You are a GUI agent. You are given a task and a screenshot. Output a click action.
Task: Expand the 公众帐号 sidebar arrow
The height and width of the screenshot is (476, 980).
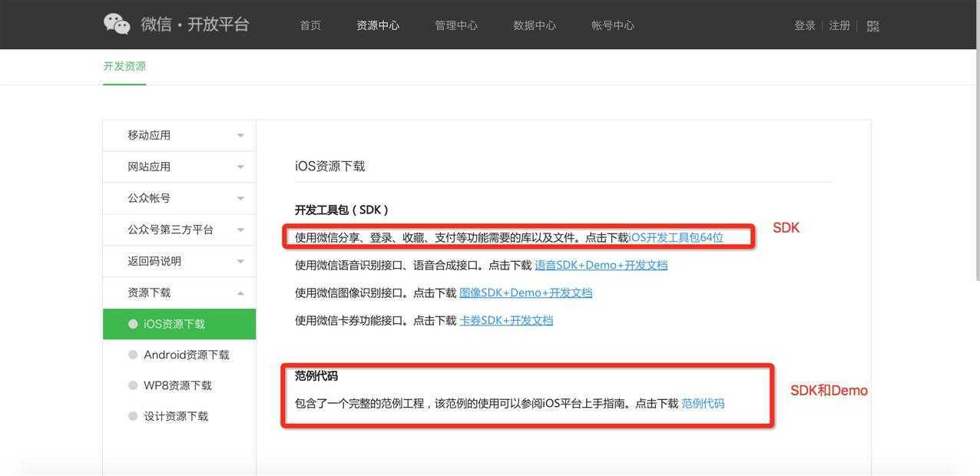[240, 199]
